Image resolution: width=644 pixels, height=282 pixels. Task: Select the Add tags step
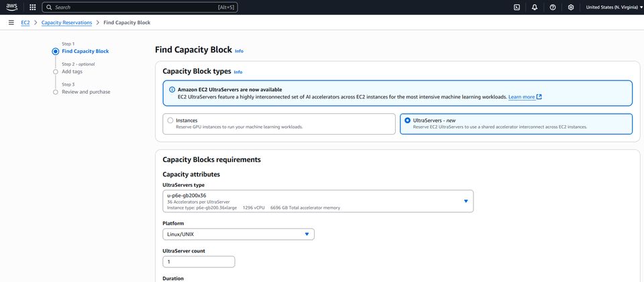(72, 72)
